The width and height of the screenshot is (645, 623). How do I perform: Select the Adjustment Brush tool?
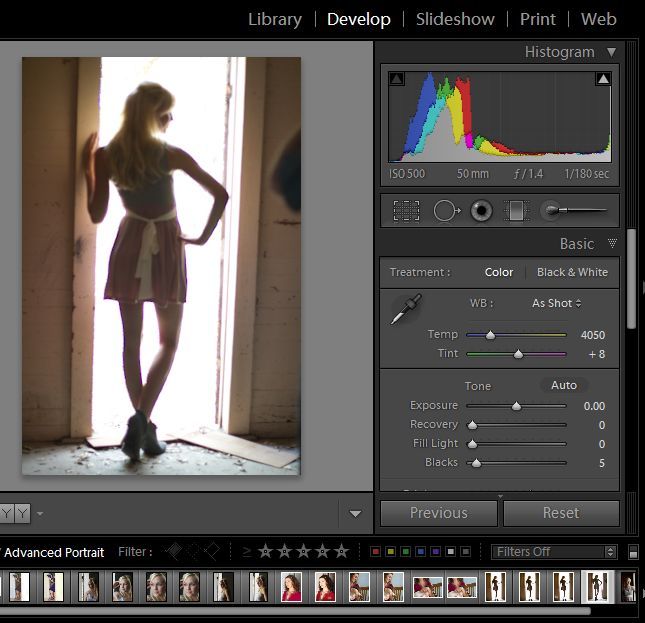click(573, 211)
